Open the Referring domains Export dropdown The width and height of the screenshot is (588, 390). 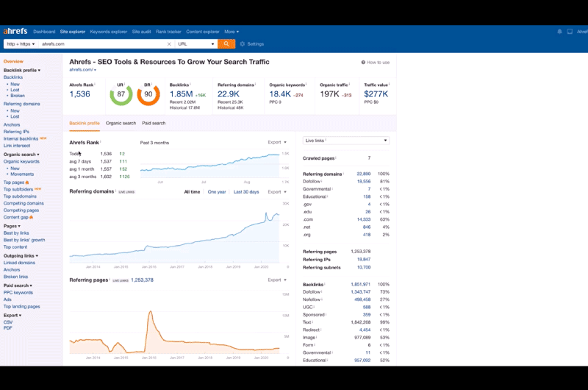[277, 192]
